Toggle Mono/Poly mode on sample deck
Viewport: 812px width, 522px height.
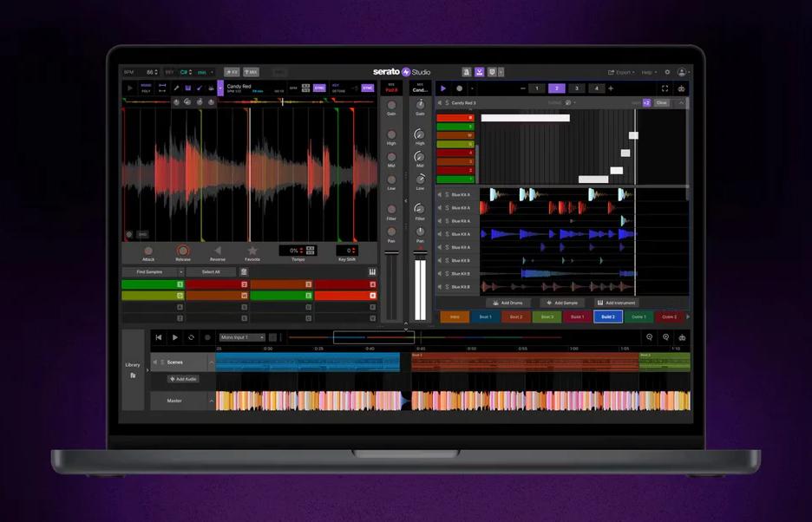[x=146, y=88]
